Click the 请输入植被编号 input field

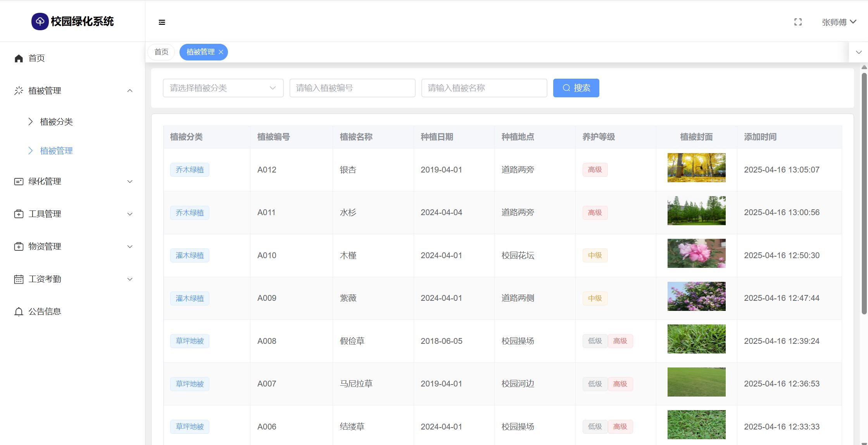pos(352,88)
